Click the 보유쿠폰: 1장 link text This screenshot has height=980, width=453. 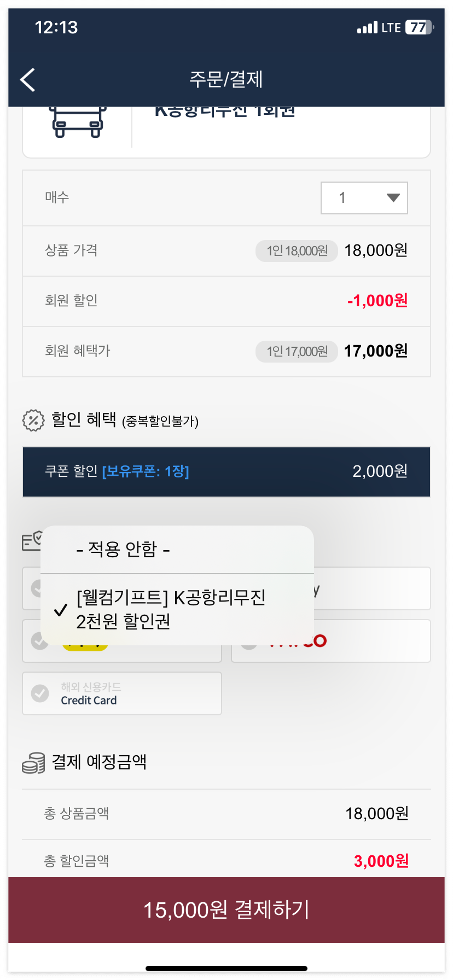[146, 471]
